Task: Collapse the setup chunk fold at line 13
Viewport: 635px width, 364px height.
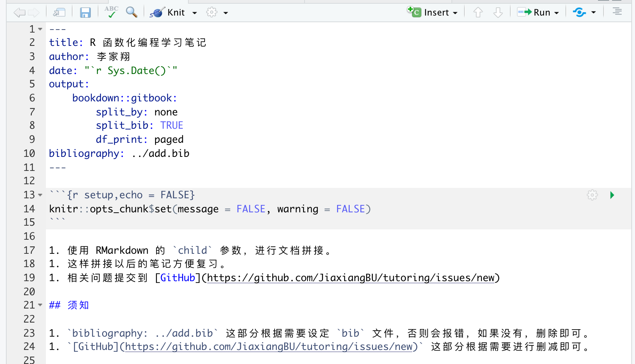Action: click(40, 195)
